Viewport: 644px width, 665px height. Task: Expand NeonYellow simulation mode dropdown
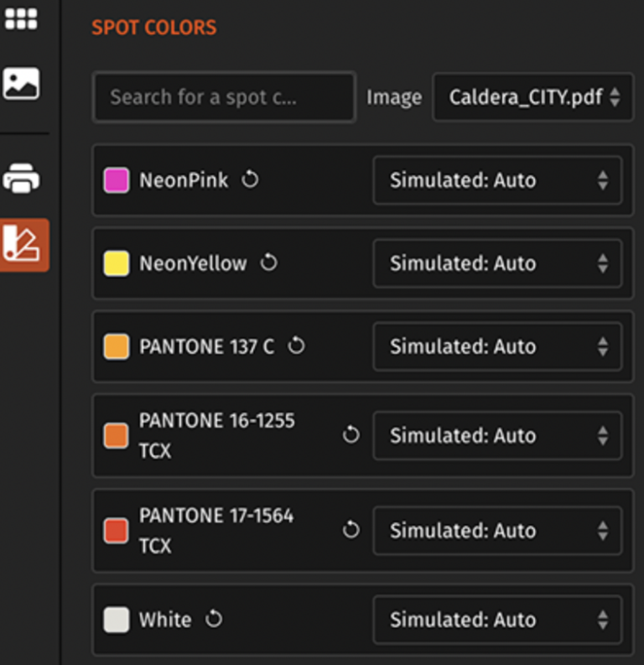click(x=497, y=263)
